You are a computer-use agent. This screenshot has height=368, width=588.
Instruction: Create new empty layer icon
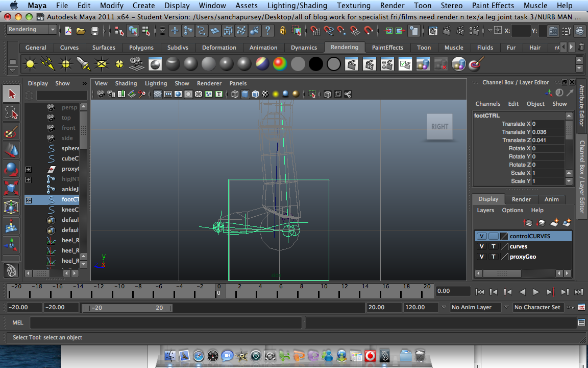coord(554,223)
